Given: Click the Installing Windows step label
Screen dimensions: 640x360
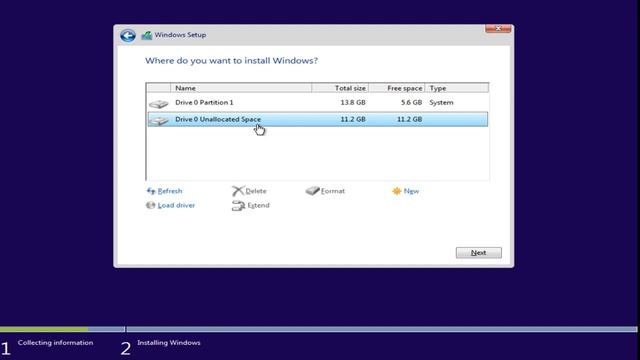Looking at the screenshot, I should coord(169,343).
